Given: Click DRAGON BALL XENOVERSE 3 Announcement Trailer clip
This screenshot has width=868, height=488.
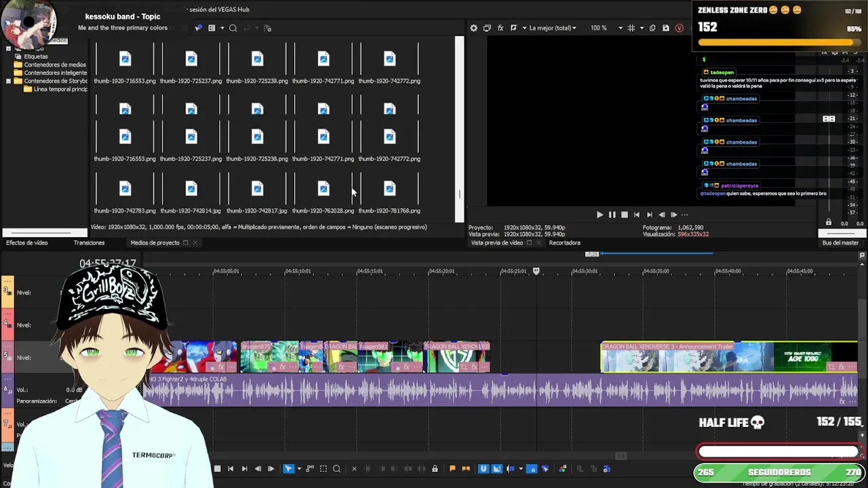Looking at the screenshot, I should (729, 357).
